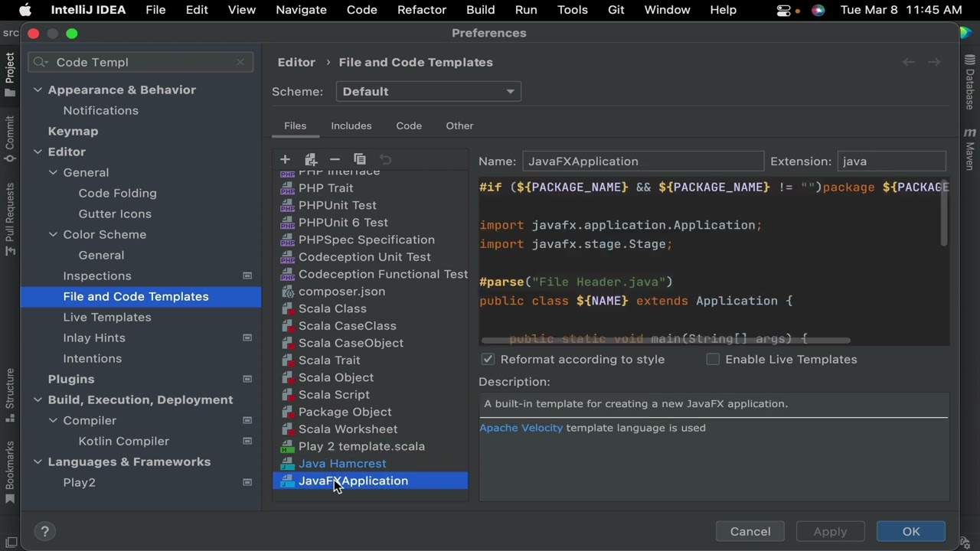Collapse Build, Execution, Deployment node
Screen dimensions: 980x551
(x=38, y=400)
